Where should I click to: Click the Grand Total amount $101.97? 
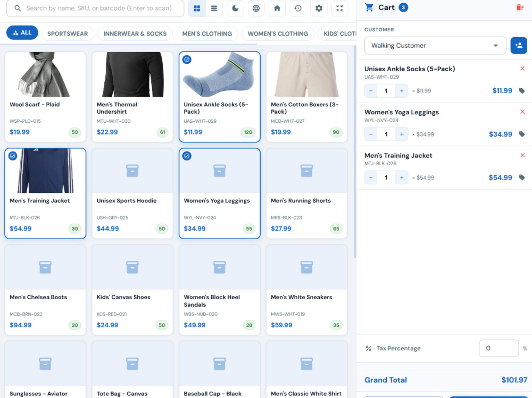pyautogui.click(x=514, y=380)
